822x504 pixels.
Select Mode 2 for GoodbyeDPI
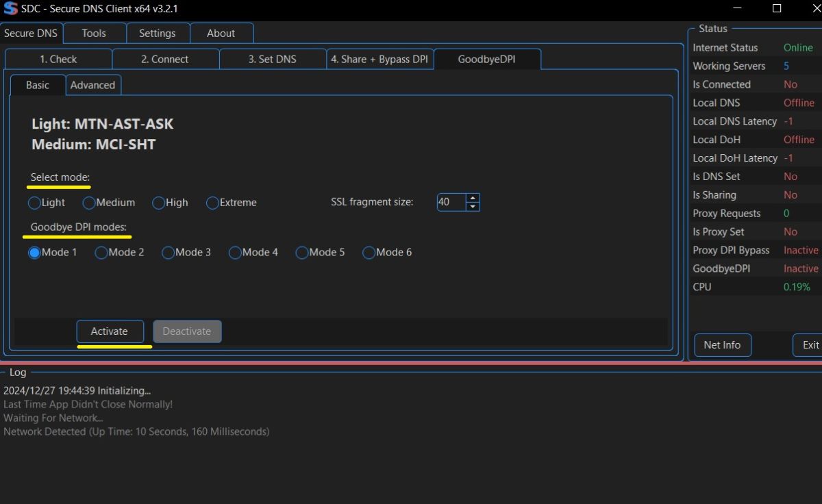[101, 253]
